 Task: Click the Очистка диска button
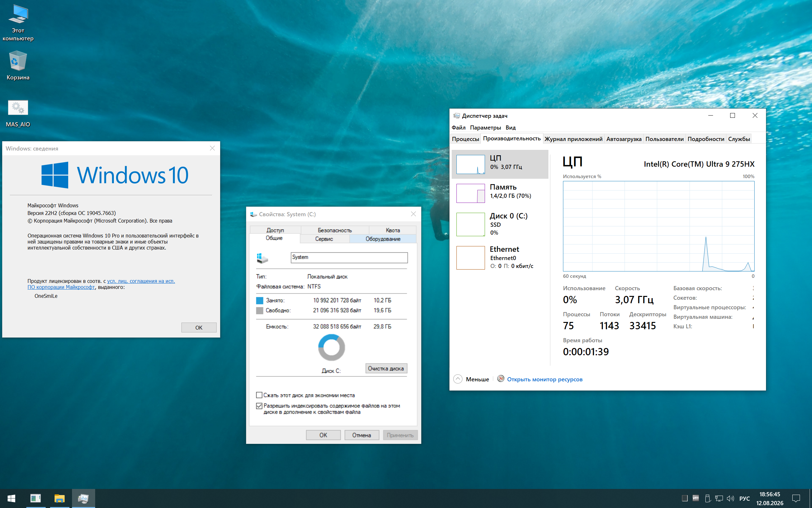[x=386, y=369]
